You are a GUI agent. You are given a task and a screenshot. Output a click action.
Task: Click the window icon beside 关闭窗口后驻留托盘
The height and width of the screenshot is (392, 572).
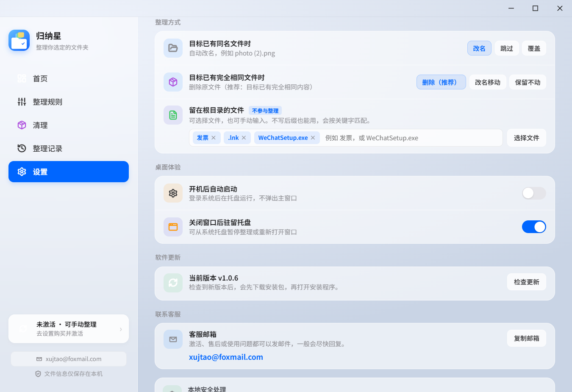point(173,227)
